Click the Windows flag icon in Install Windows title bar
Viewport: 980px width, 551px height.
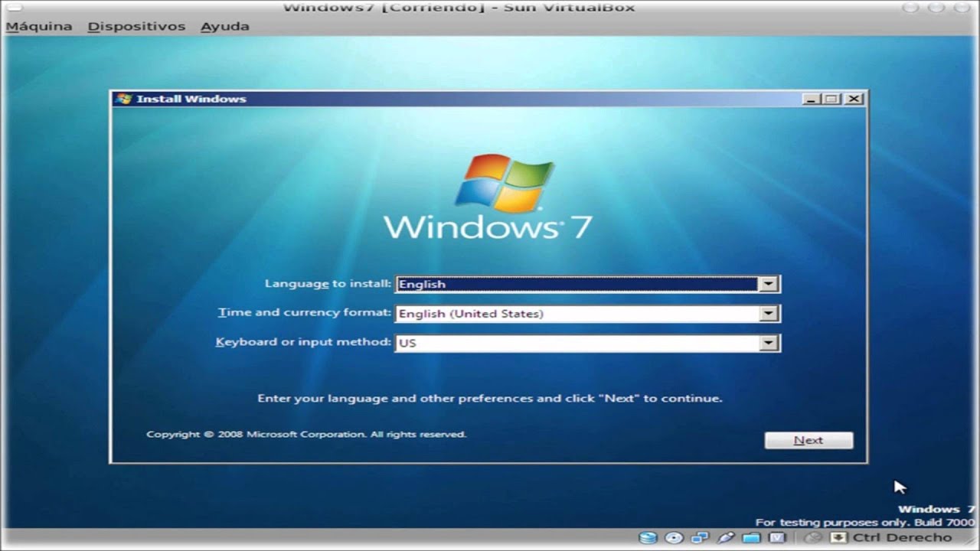pyautogui.click(x=123, y=99)
